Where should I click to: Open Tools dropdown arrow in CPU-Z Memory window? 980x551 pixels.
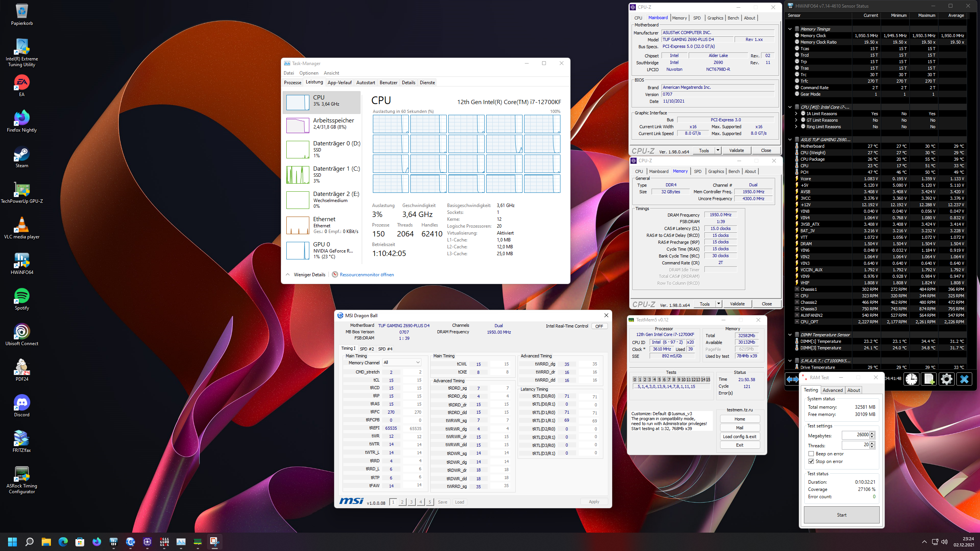[719, 304]
